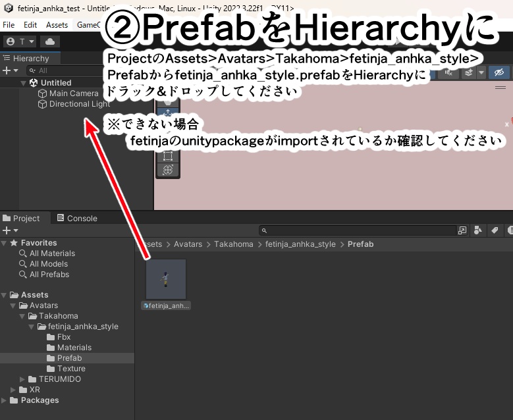Focus the Hierarchy search field
513x420 pixels.
(x=65, y=70)
